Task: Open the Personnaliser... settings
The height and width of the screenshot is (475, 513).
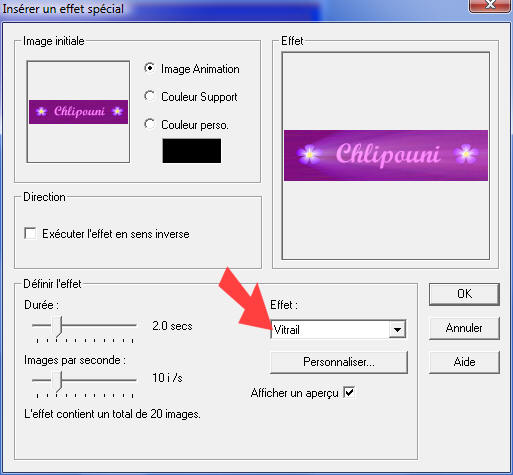Action: click(339, 362)
